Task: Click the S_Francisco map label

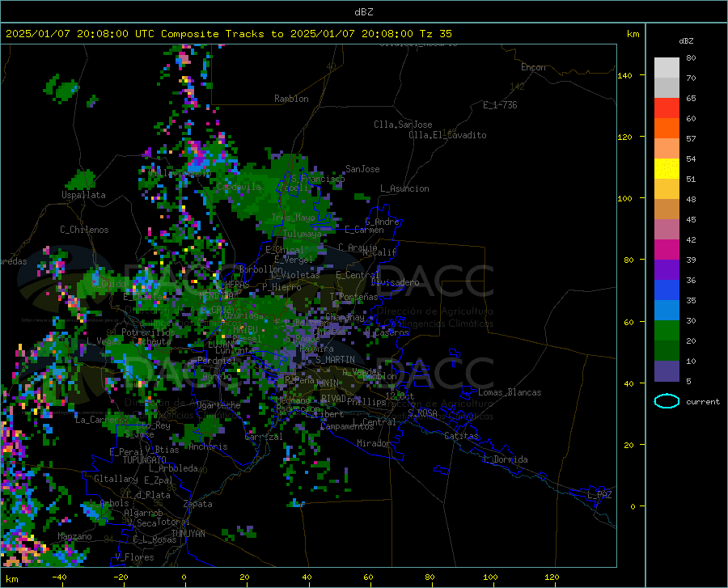Action: pos(318,179)
